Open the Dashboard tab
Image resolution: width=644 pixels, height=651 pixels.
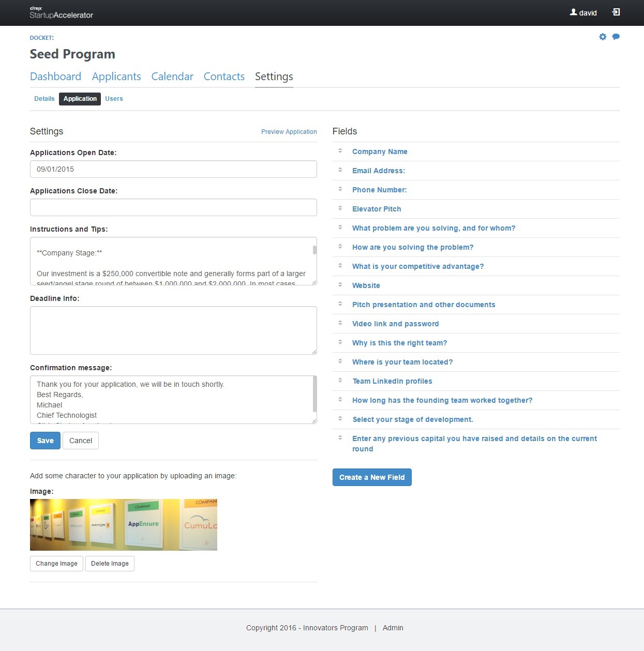(x=56, y=77)
